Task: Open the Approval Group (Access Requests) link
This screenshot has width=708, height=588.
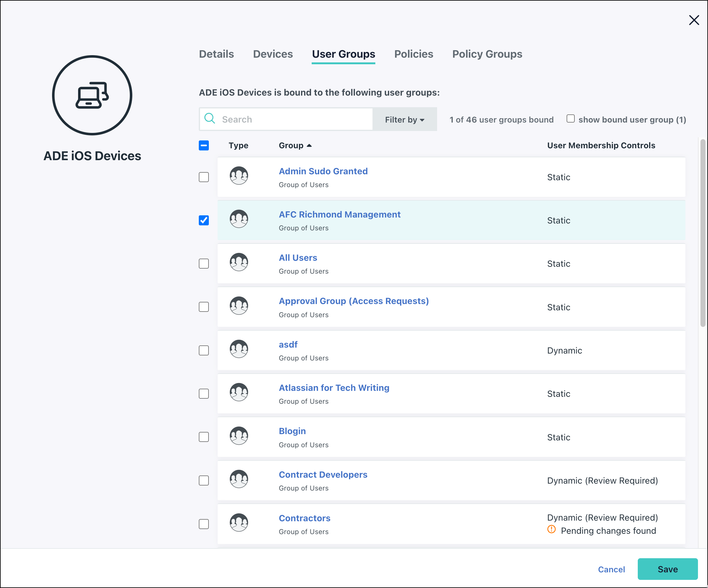Action: [x=353, y=301]
